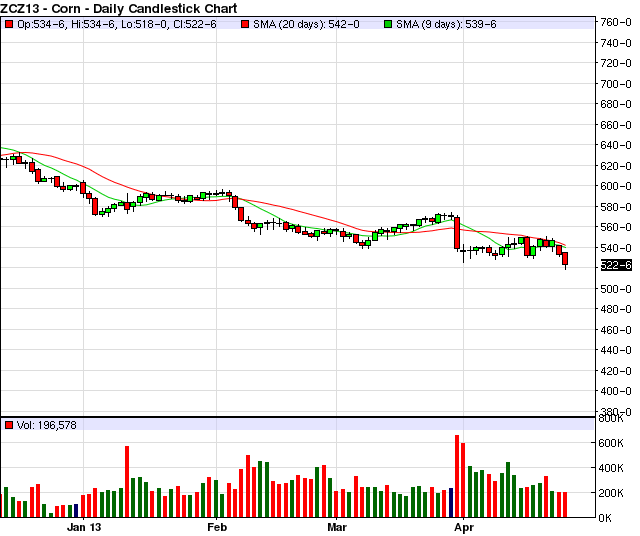The width and height of the screenshot is (640, 536).
Task: Click the green SMA 9 days swatch
Action: 388,24
